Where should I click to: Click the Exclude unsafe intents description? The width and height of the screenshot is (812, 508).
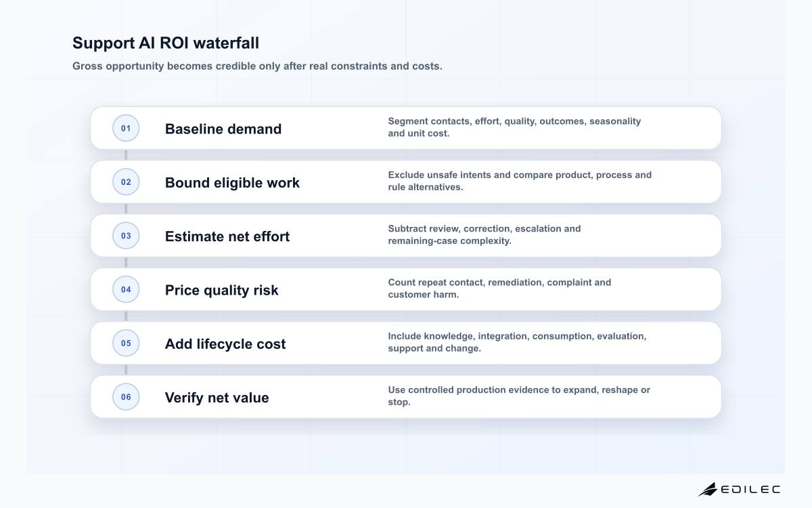[x=520, y=181]
